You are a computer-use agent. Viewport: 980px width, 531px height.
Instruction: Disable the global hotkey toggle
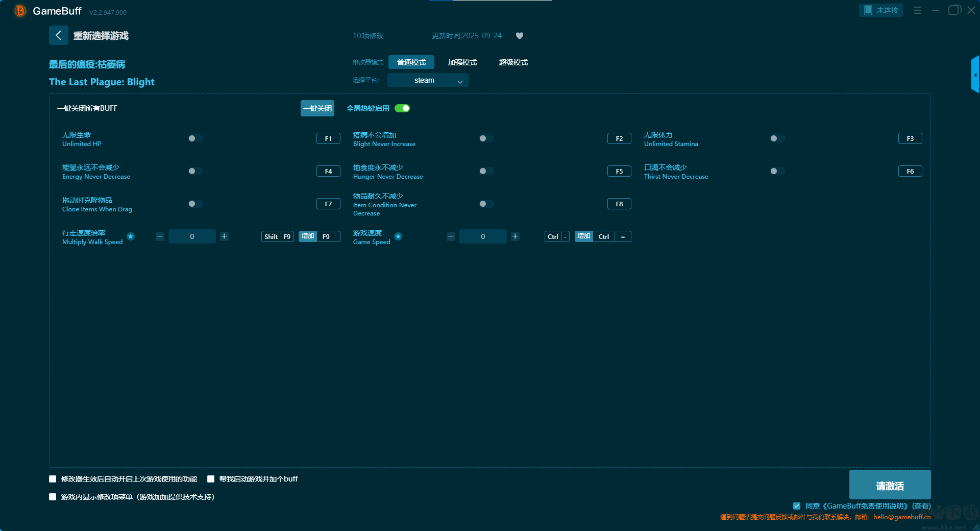click(402, 108)
